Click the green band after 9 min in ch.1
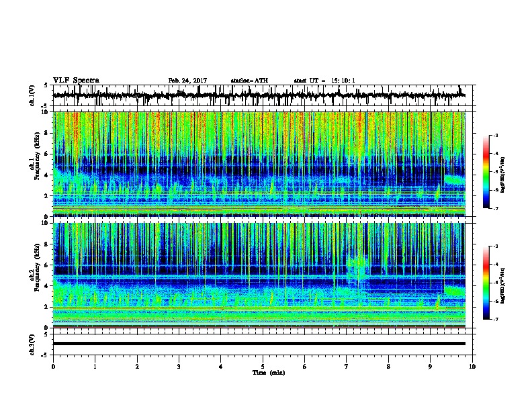This screenshot has height=411, width=532. pos(455,179)
